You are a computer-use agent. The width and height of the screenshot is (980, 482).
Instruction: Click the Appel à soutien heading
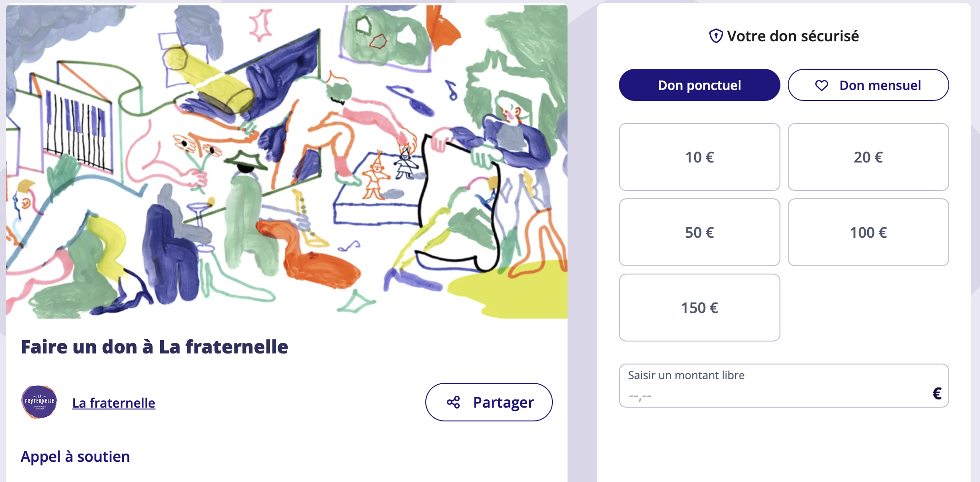click(x=75, y=457)
